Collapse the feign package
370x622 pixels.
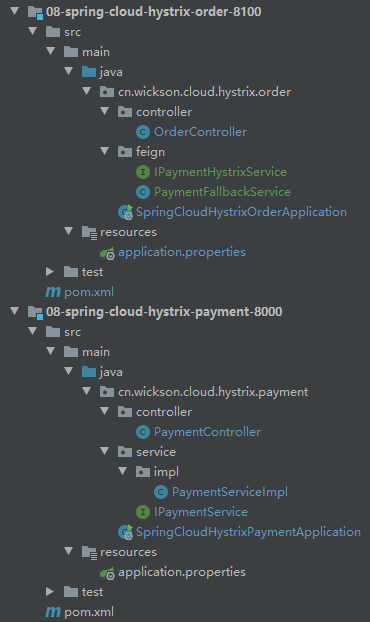[105, 151]
